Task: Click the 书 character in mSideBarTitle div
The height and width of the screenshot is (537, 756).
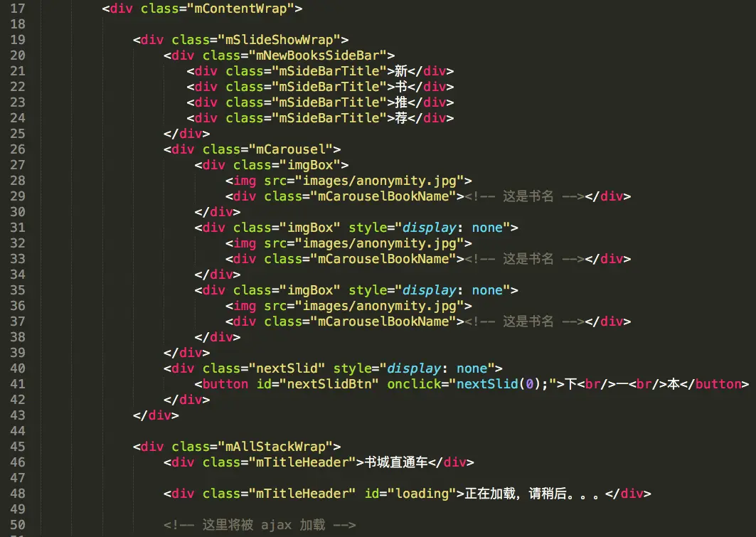Action: (401, 87)
